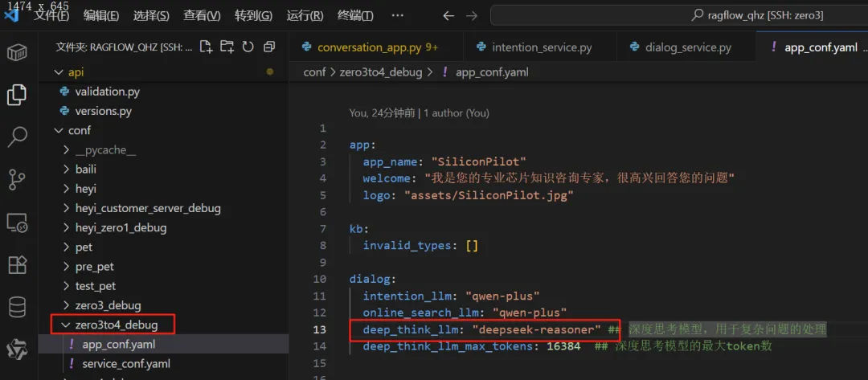The width and height of the screenshot is (868, 380).
Task: Click the online_search_llm "qwen-plus" value
Action: click(x=529, y=313)
